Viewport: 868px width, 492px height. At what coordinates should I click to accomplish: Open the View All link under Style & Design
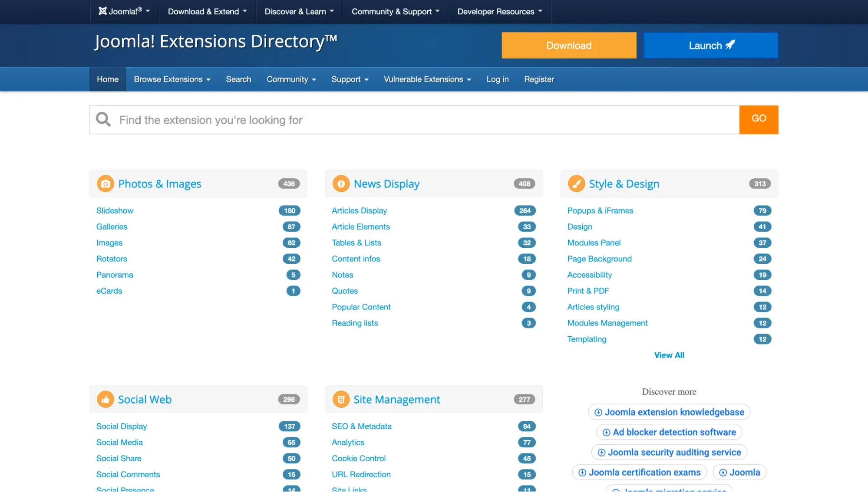tap(669, 355)
